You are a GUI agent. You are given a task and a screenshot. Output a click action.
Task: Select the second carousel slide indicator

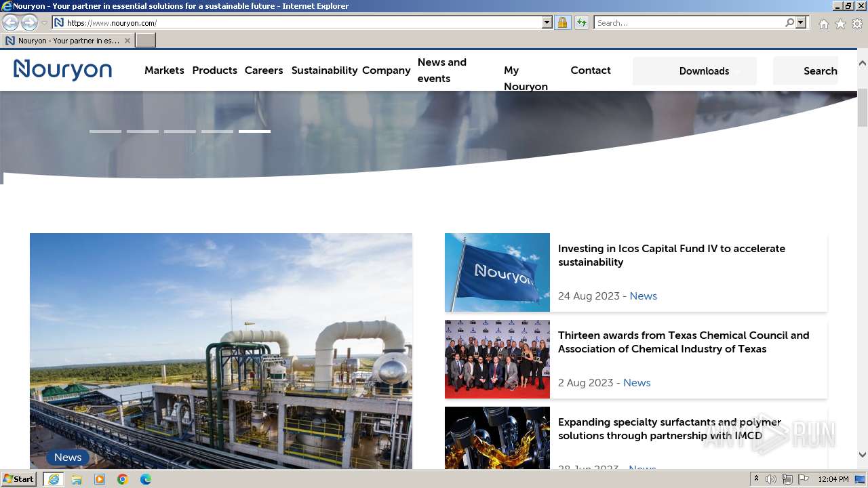point(142,131)
